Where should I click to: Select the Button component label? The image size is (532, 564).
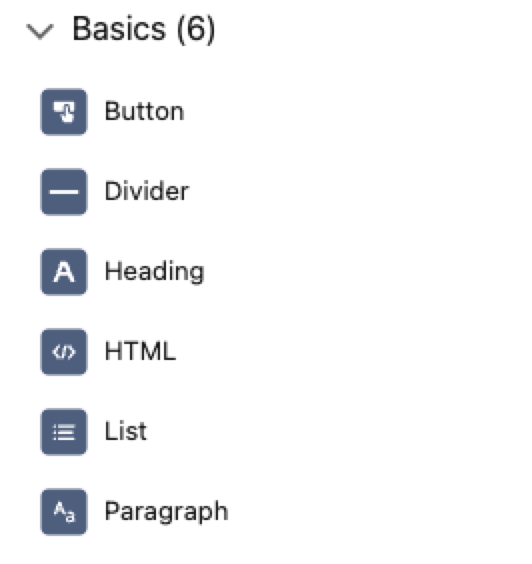click(x=144, y=111)
